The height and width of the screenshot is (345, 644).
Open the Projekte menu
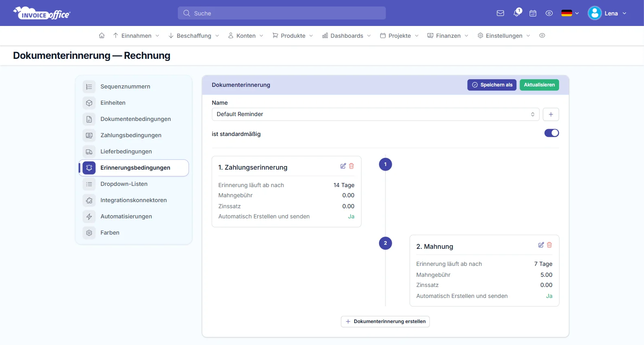[x=399, y=36]
